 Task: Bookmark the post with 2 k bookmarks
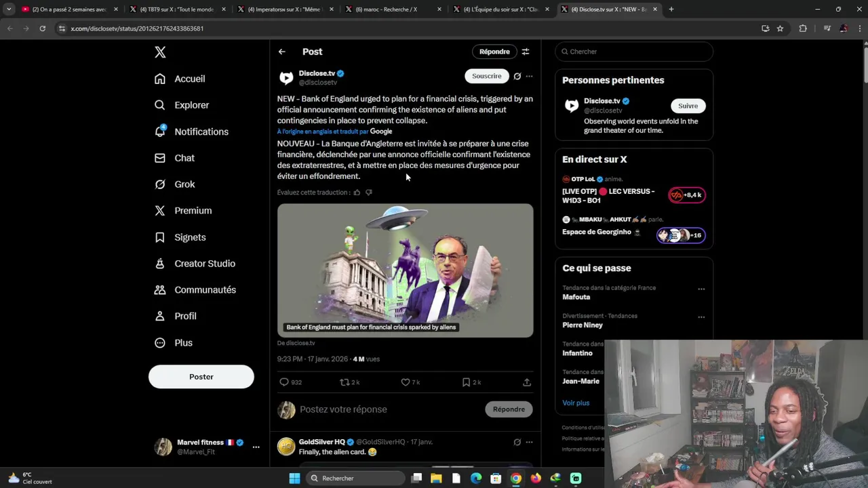pyautogui.click(x=466, y=382)
